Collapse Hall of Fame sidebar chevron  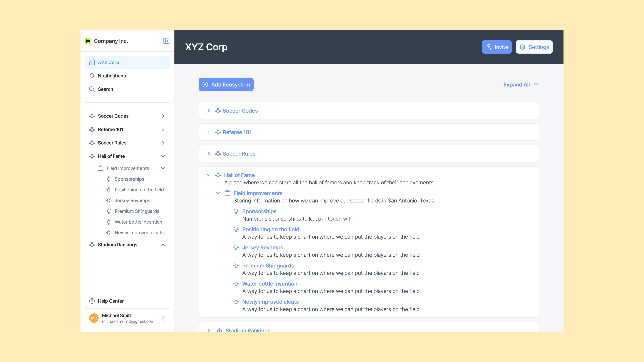click(163, 156)
